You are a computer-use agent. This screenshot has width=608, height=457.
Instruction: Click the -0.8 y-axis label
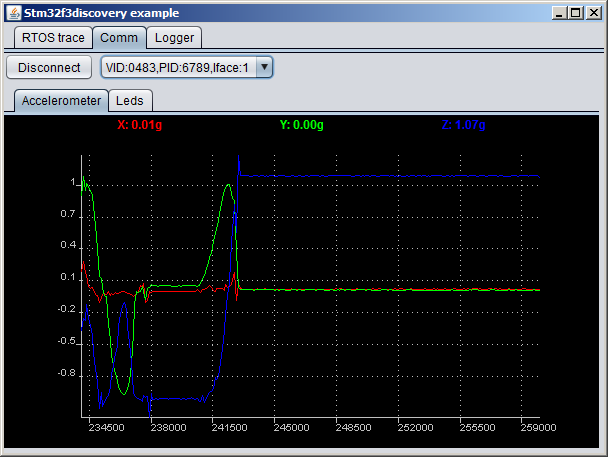coord(67,373)
